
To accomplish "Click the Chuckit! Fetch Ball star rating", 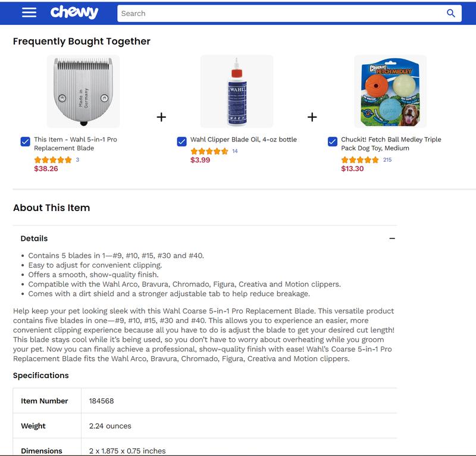I will pos(360,160).
